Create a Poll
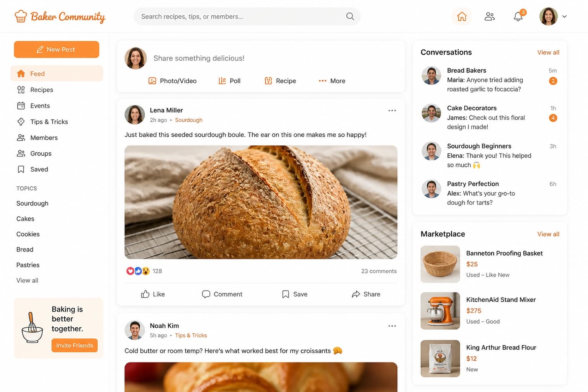The image size is (588, 392). tap(229, 81)
